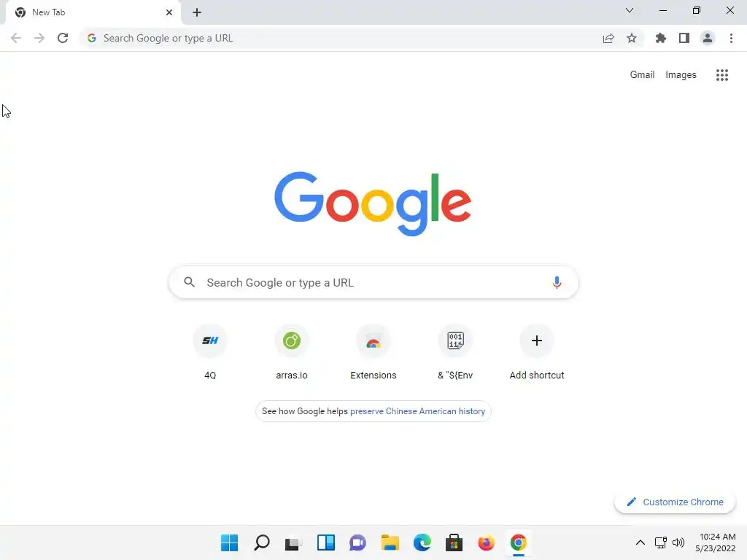Open File Explorer from taskbar
Image resolution: width=747 pixels, height=560 pixels.
390,542
